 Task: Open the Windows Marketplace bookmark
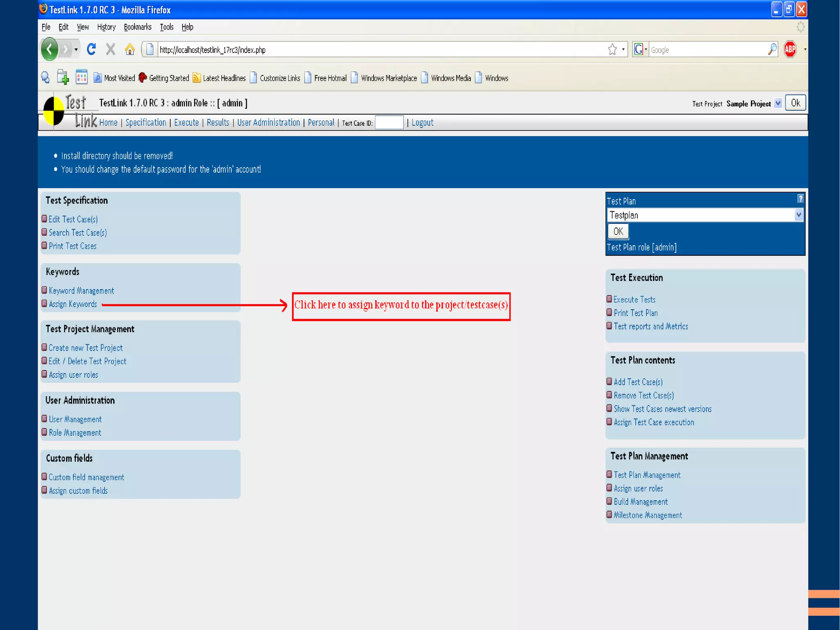coord(384,78)
